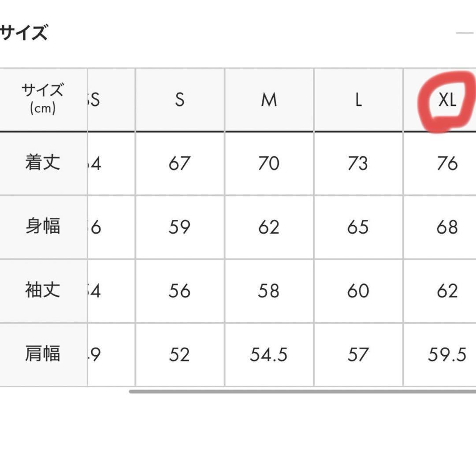Select the XL size column header
This screenshot has height=476, width=476.
447,101
